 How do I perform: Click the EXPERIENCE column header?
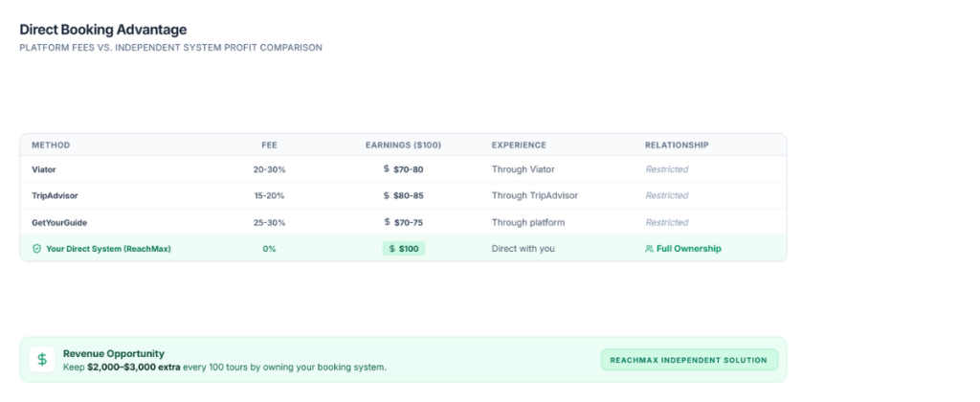(519, 145)
